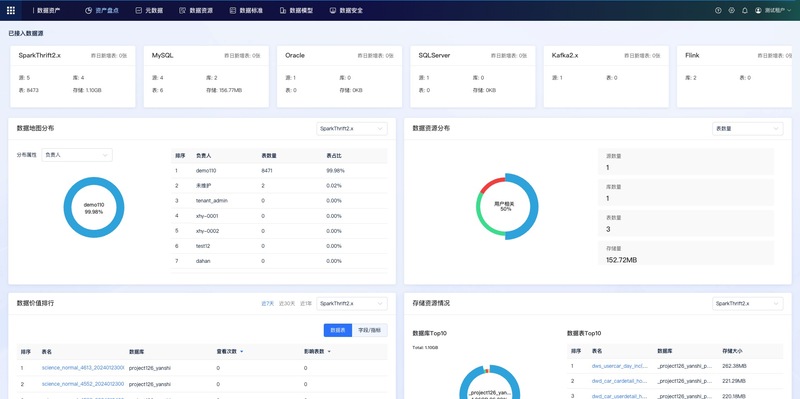Click the 数据资产 header title
This screenshot has height=399, width=800.
[48, 10]
